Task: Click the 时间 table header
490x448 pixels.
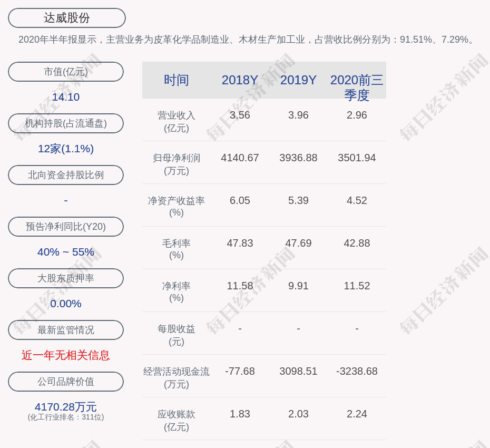Action: click(177, 80)
